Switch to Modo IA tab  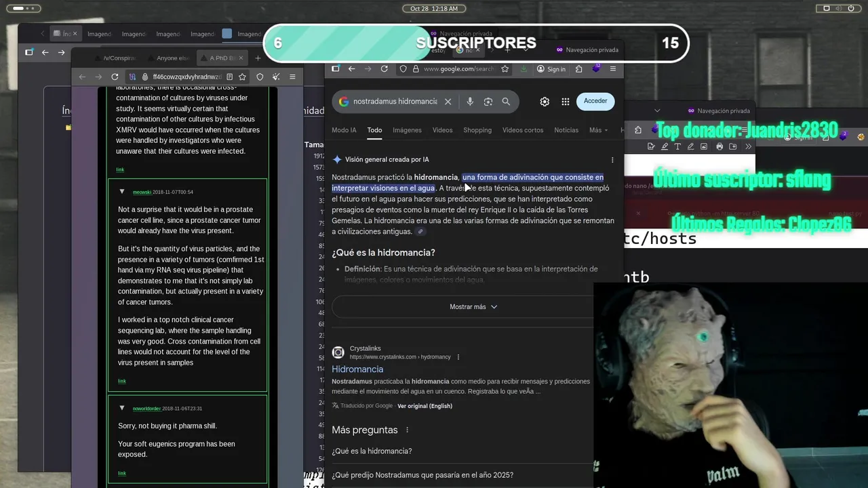(x=344, y=130)
